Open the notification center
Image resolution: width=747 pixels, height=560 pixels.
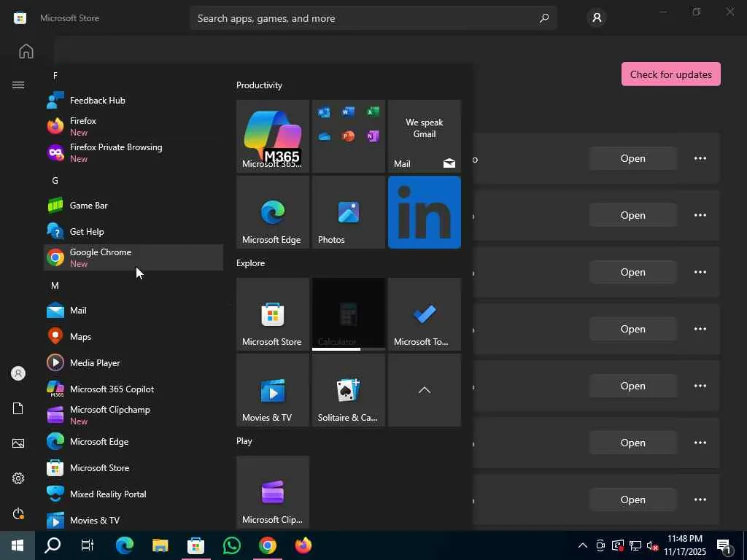click(724, 546)
